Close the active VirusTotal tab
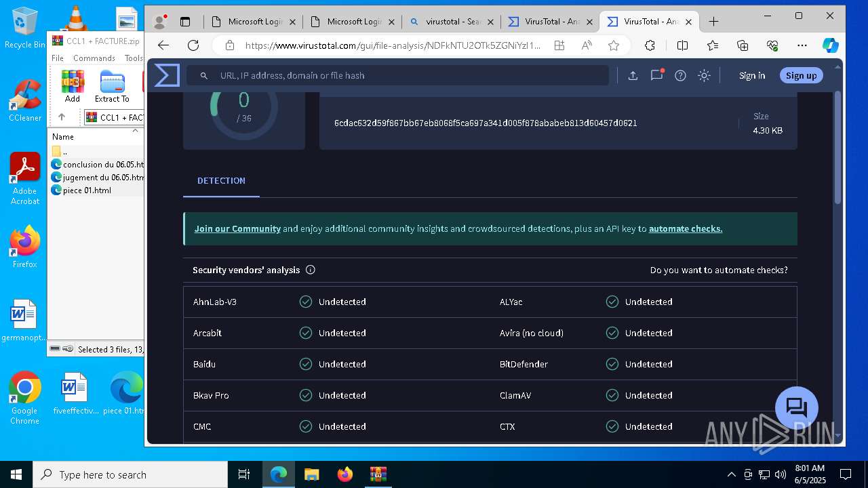This screenshot has width=868, height=488. [689, 22]
